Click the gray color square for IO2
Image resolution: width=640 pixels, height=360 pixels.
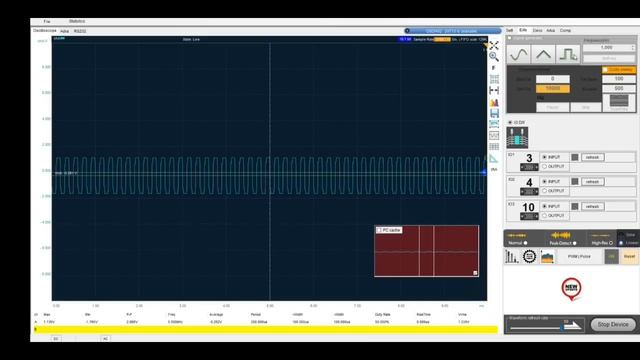(575, 182)
